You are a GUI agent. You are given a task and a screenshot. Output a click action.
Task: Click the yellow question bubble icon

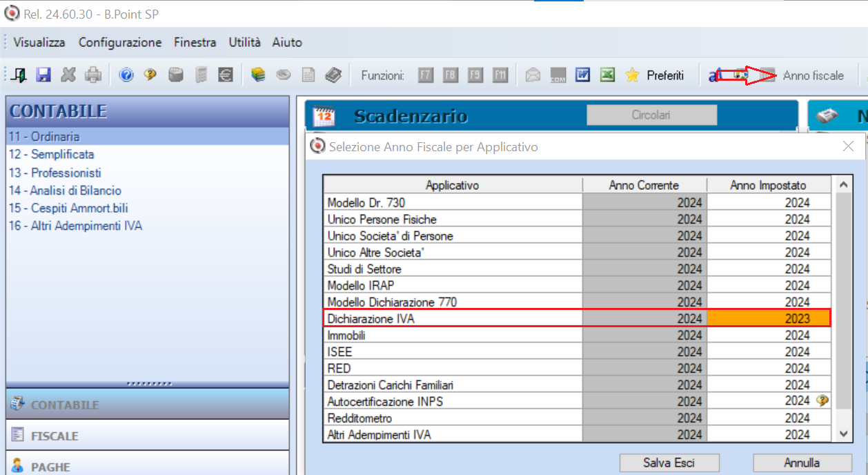point(150,75)
